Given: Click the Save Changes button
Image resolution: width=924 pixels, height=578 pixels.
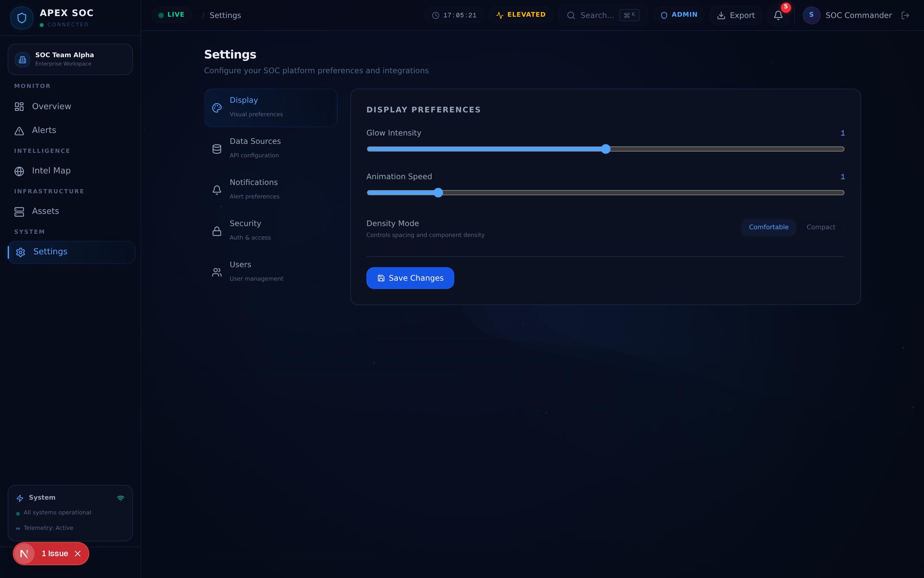Looking at the screenshot, I should coord(410,278).
